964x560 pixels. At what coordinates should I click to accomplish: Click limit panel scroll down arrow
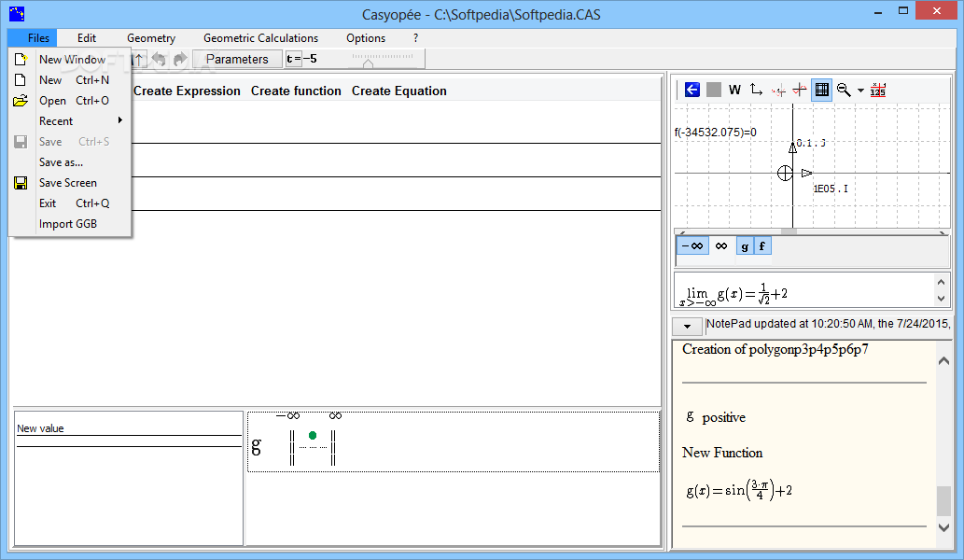941,299
